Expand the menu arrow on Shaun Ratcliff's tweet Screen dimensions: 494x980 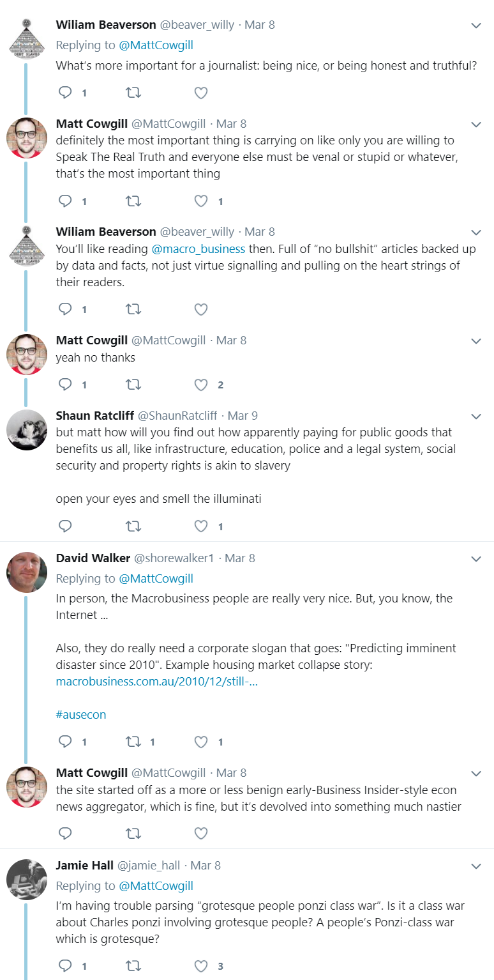pos(476,417)
